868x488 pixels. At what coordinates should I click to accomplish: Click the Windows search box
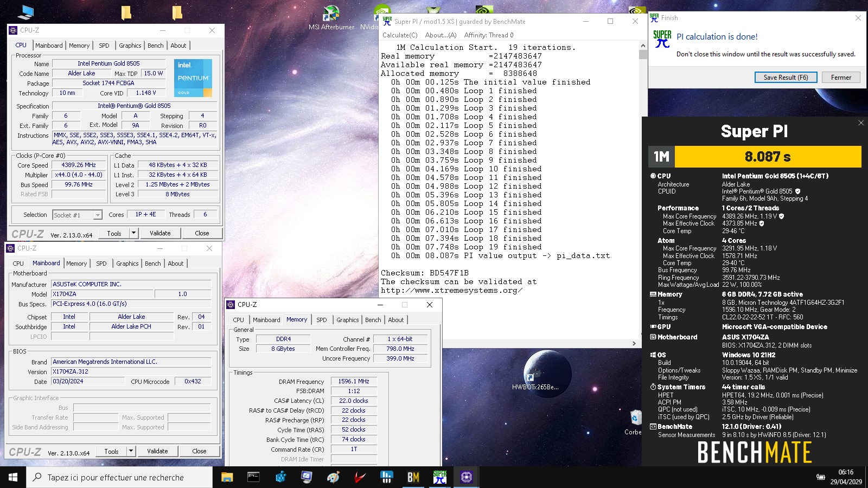[x=119, y=477]
